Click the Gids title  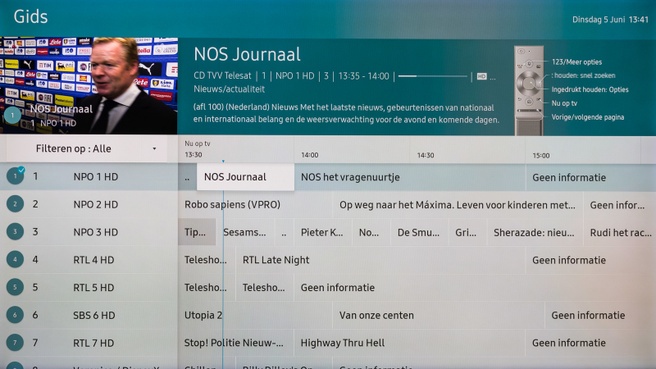31,17
